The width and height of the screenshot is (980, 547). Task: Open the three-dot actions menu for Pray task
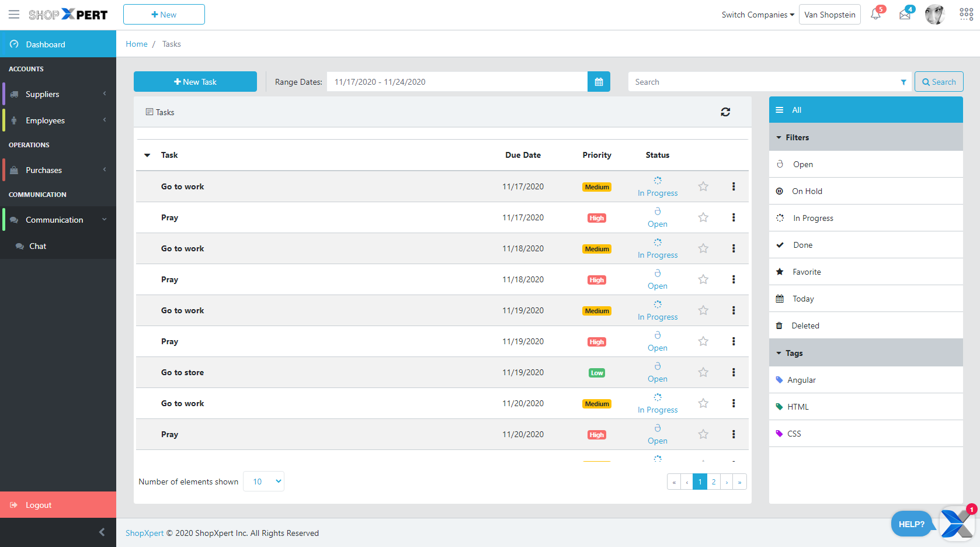point(734,217)
